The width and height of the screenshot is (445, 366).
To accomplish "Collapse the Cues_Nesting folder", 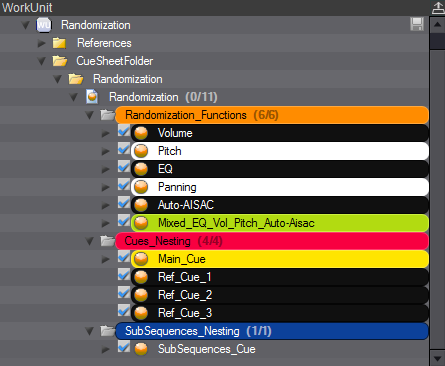I will [90, 241].
